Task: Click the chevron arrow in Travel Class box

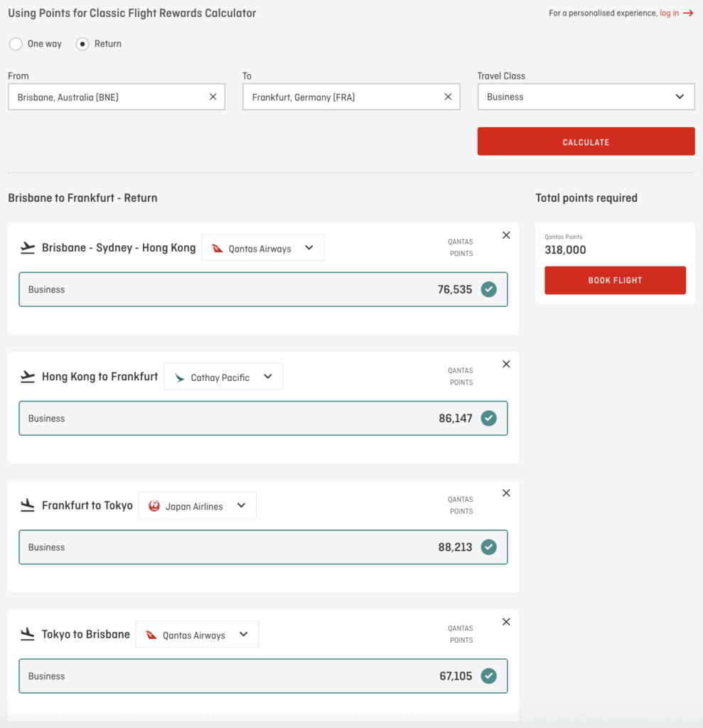Action: [680, 97]
